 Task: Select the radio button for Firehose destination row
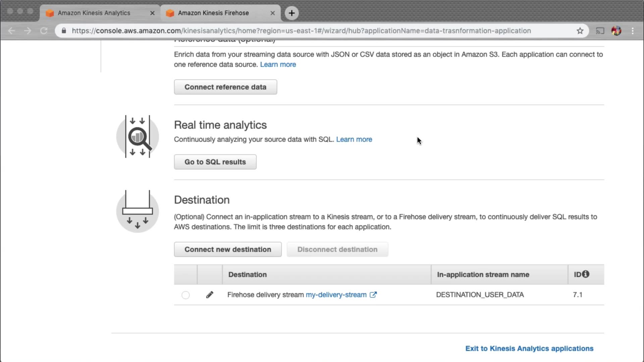pyautogui.click(x=185, y=295)
